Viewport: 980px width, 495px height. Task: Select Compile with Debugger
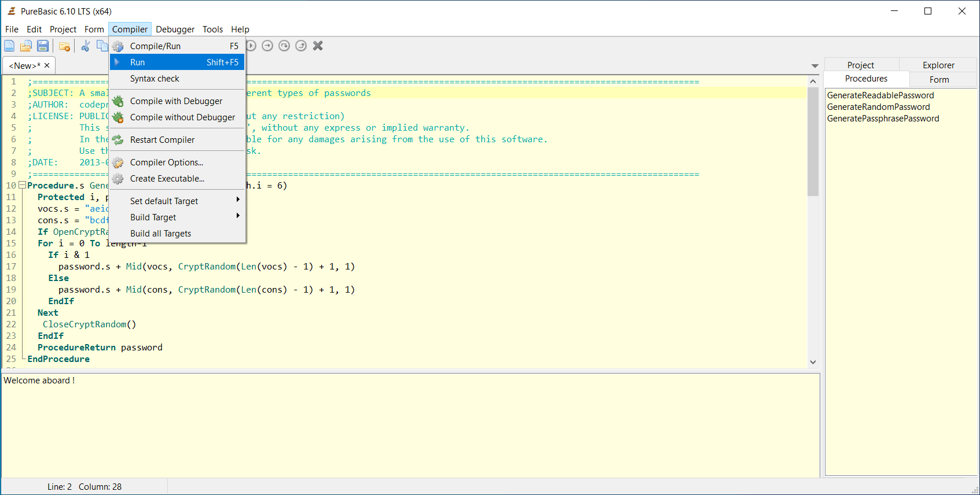(178, 101)
